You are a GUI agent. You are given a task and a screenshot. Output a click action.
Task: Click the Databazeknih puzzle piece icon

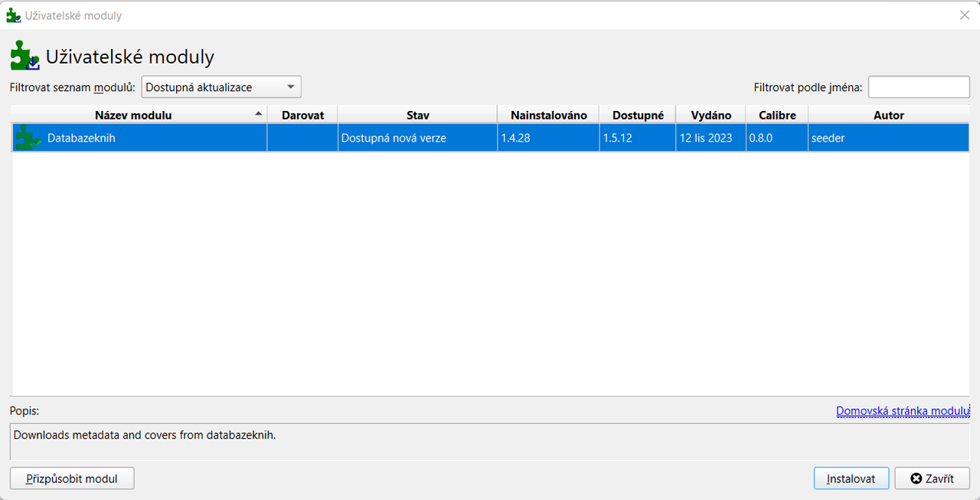tap(28, 138)
